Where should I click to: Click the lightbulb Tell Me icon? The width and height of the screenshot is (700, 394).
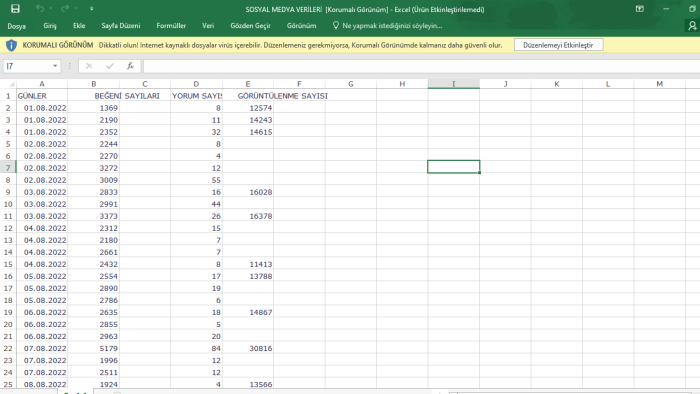tap(336, 25)
